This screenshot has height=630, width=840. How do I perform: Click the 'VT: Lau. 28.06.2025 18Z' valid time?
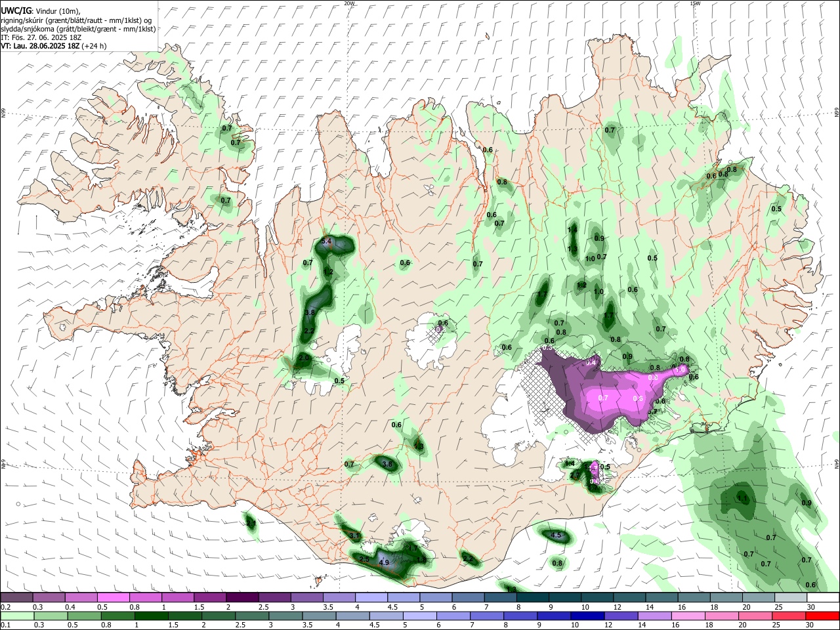pos(41,46)
